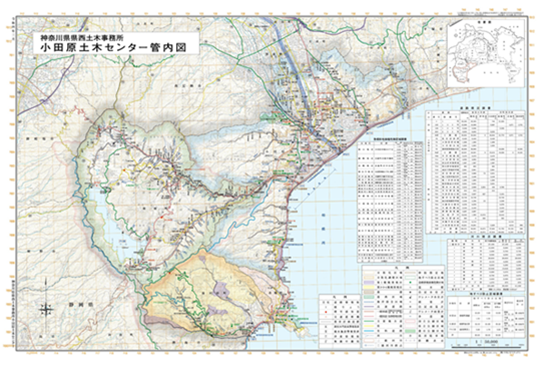This screenshot has width=544, height=367.
Task: Click the scale bar below the tables
Action: pyautogui.click(x=486, y=346)
